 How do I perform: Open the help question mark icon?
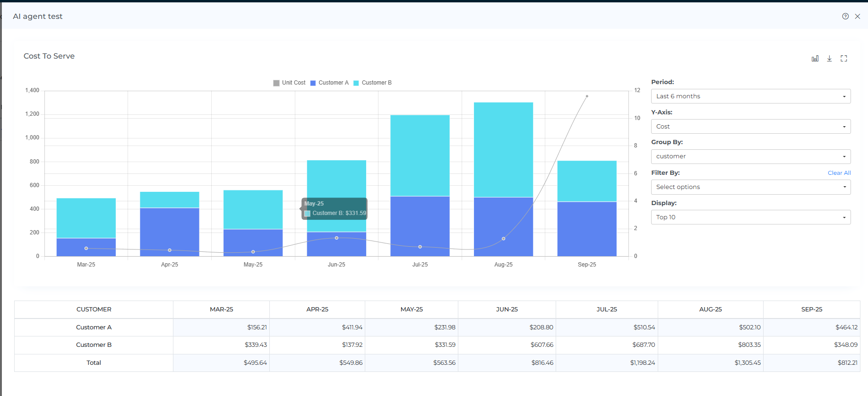point(845,16)
